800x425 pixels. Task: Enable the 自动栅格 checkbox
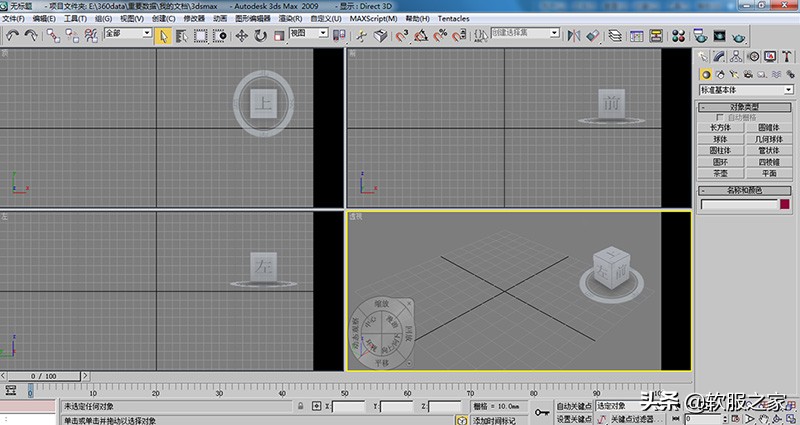click(719, 117)
